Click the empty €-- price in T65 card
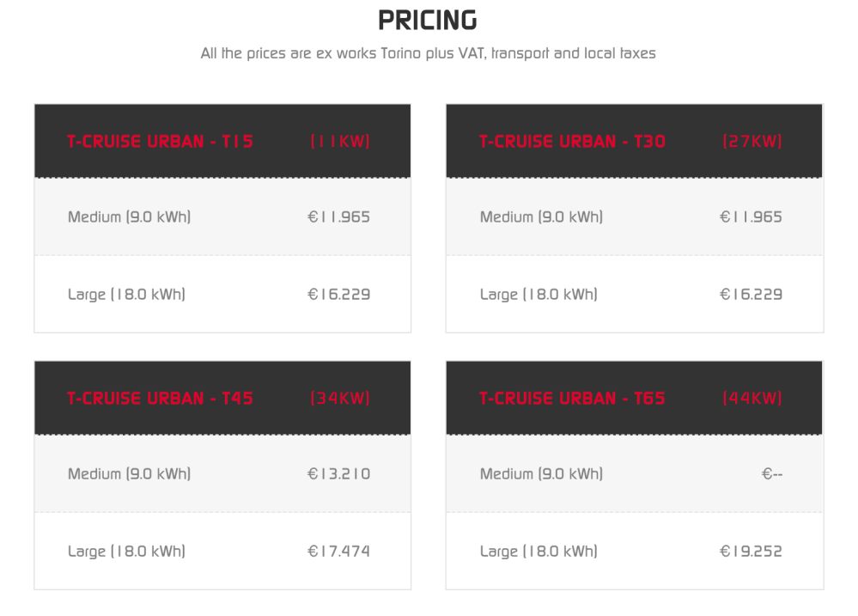 click(772, 474)
